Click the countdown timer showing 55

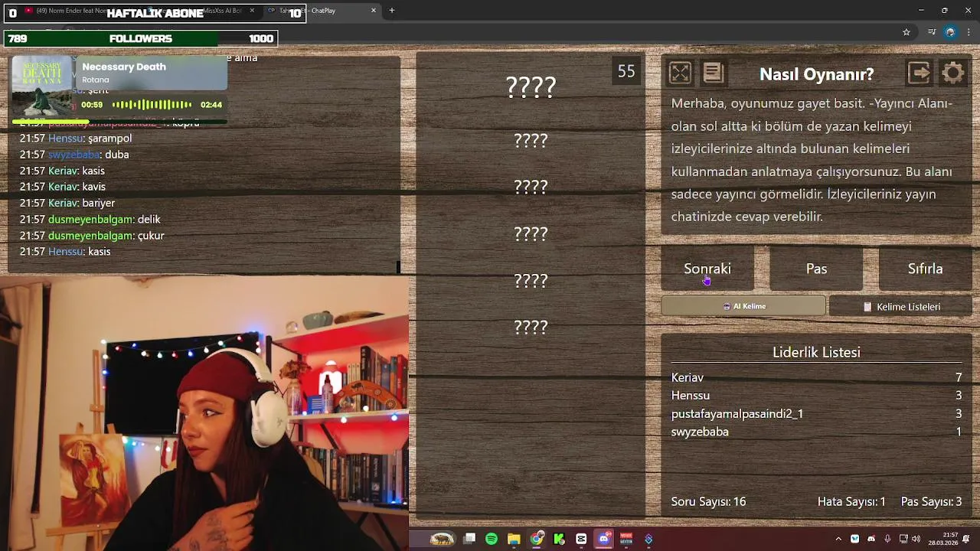(x=626, y=71)
